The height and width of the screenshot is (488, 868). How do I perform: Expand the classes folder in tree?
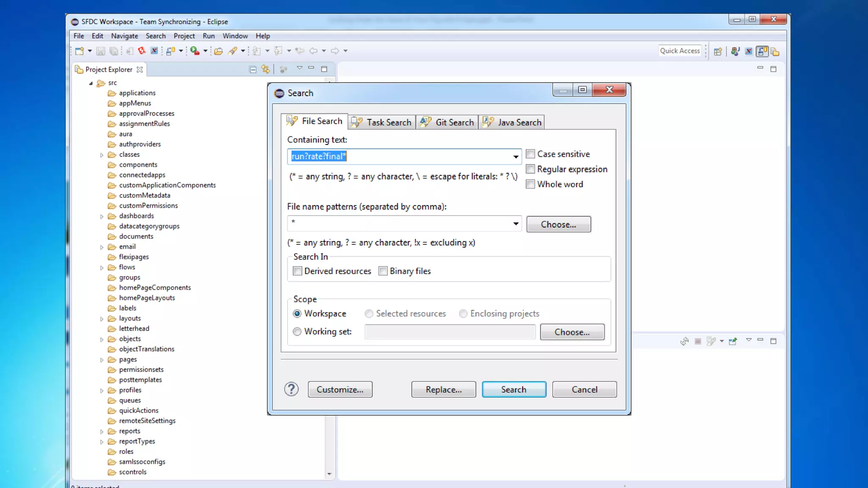(x=102, y=155)
